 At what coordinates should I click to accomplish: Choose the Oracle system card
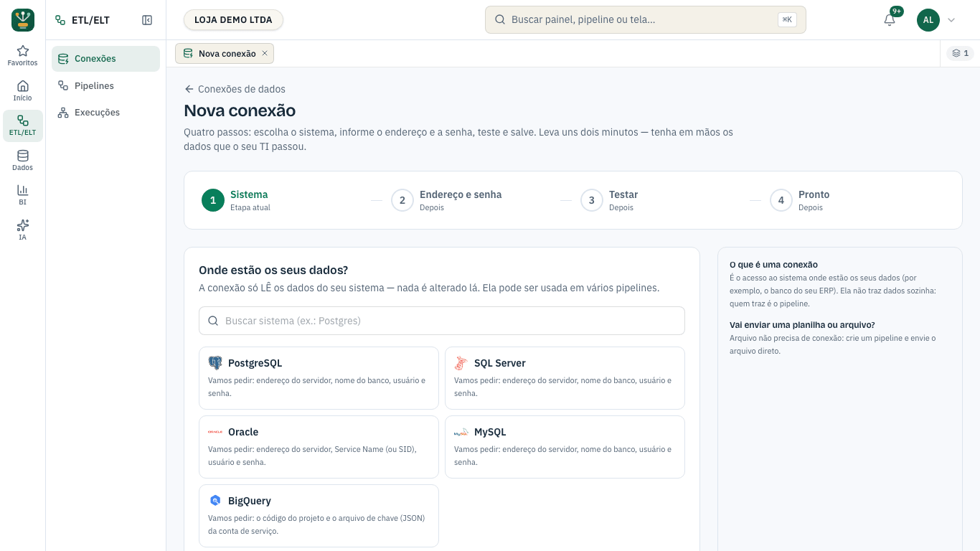[x=319, y=447]
